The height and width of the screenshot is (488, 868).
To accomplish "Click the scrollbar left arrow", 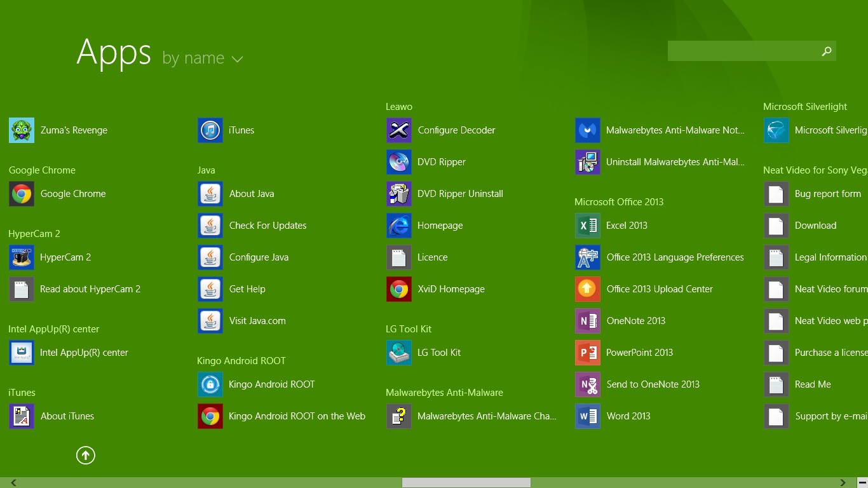I will click(13, 483).
